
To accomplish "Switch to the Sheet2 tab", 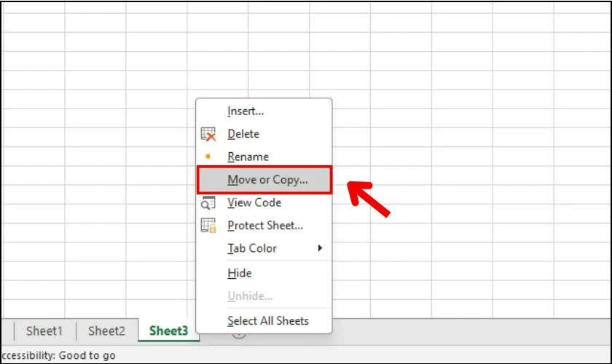I will [x=106, y=331].
